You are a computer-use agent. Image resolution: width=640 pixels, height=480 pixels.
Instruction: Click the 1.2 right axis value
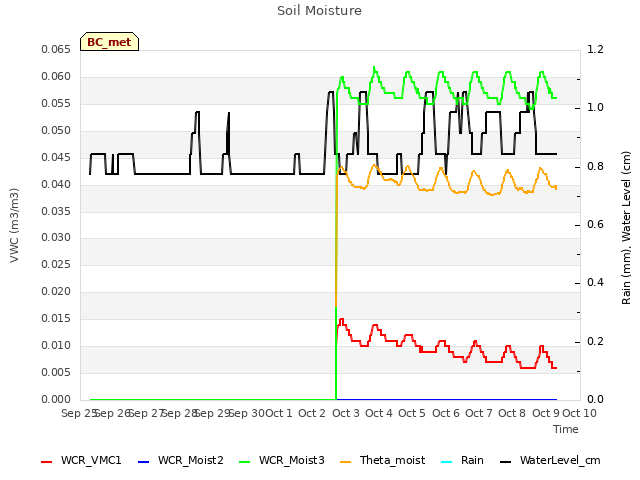coord(596,49)
